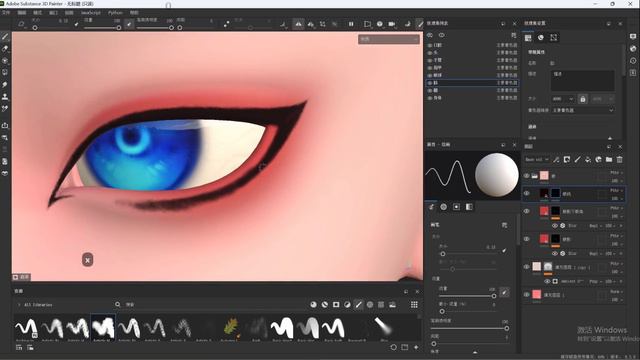This screenshot has width=640, height=360.
Task: Toggle visibility of bottom fill layer
Action: [x=527, y=294]
